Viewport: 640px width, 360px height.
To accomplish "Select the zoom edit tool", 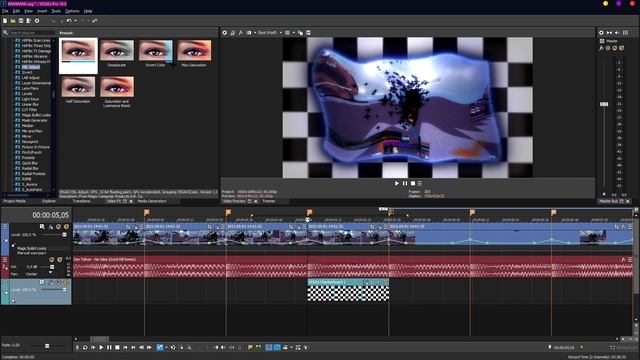I will tap(189, 347).
